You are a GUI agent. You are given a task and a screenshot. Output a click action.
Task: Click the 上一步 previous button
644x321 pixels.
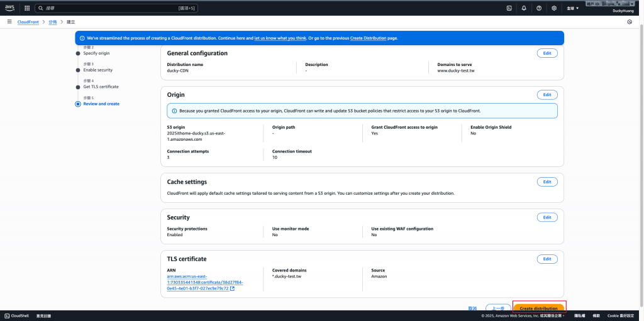498,308
